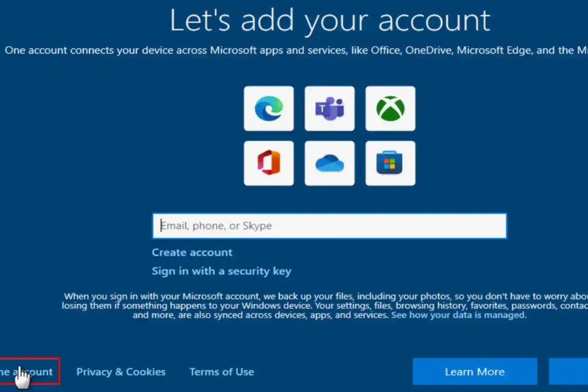Click the Microsoft Teams icon tile

(329, 108)
